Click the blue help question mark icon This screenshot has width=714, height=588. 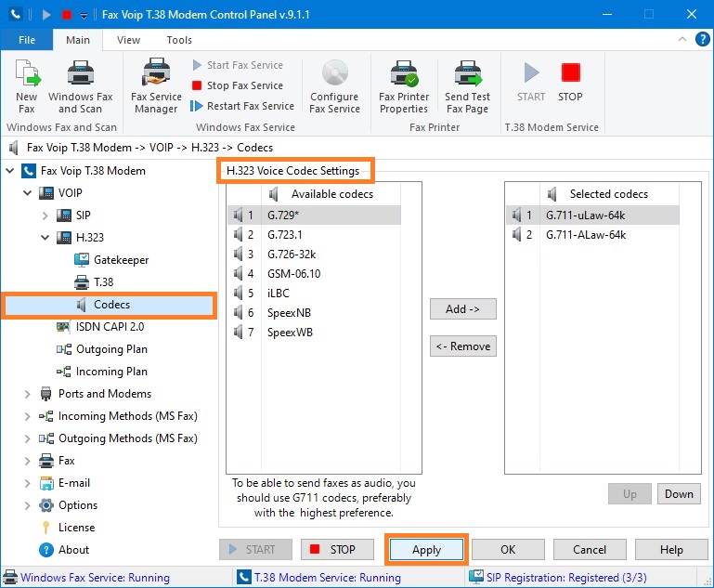[703, 39]
